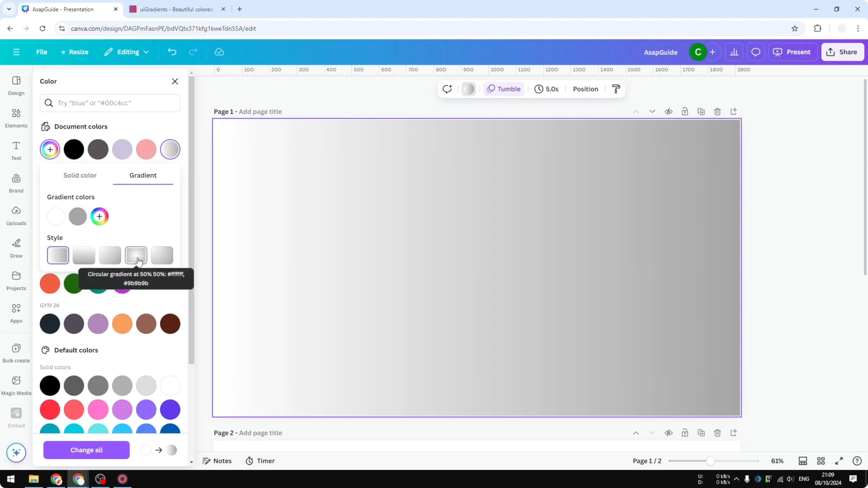The height and width of the screenshot is (488, 868).
Task: Duplicate Page 1 with the copy icon
Action: coord(701,112)
